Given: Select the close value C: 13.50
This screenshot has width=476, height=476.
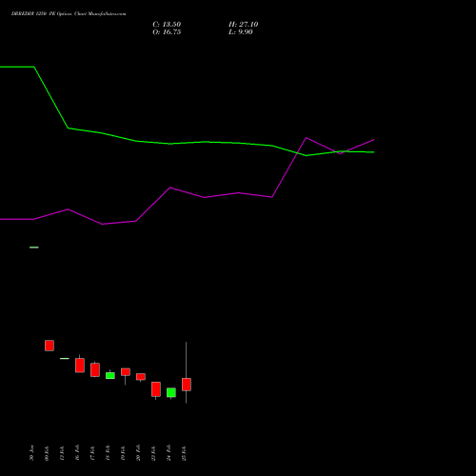Looking at the screenshot, I should 167,25.
